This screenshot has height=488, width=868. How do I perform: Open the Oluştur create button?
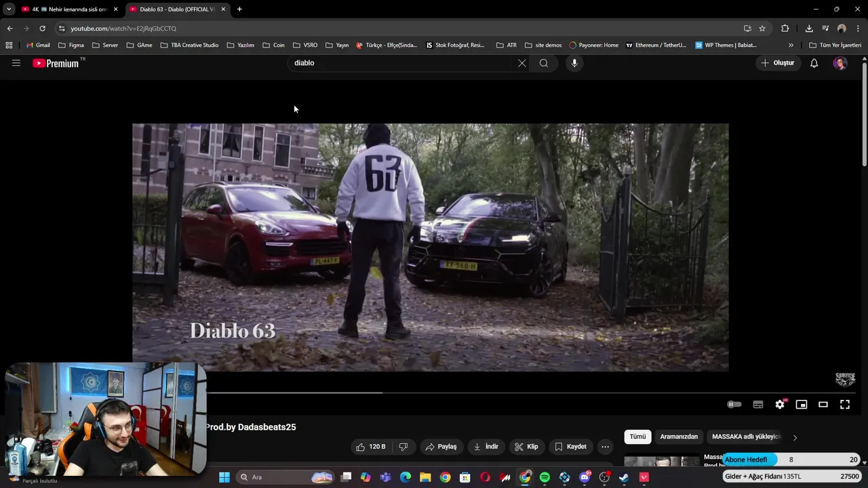[x=778, y=63]
